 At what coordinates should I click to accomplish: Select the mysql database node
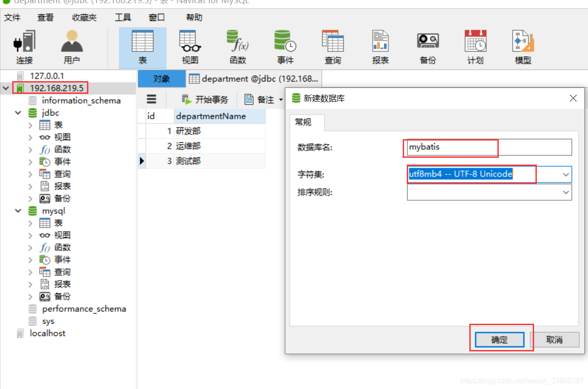click(53, 210)
